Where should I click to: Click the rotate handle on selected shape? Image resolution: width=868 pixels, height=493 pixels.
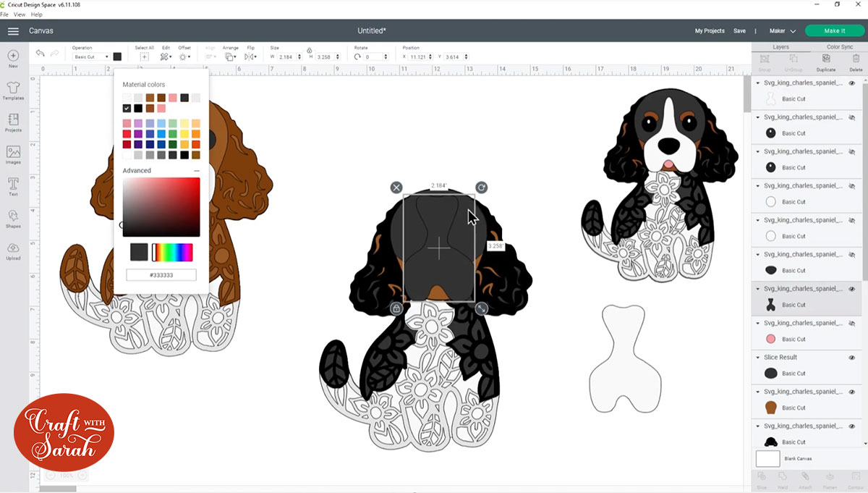point(481,187)
